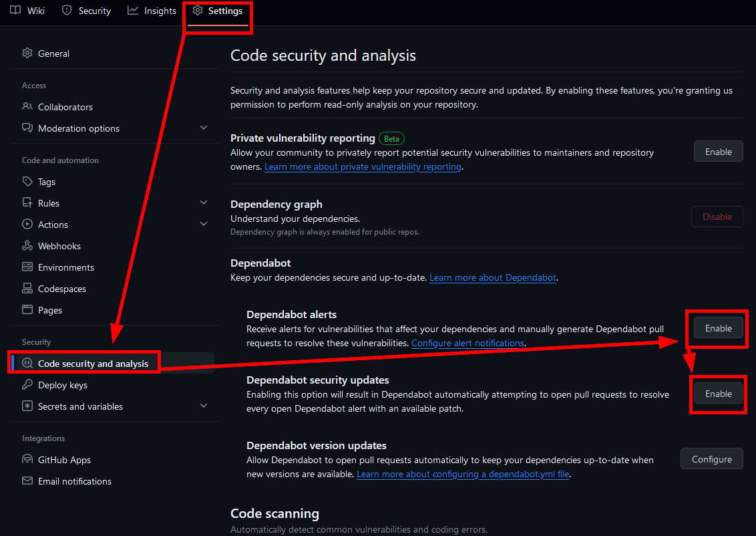Click the gear icon beside General
756x536 pixels.
click(27, 53)
